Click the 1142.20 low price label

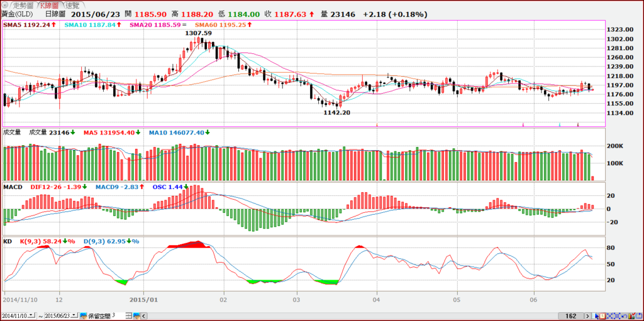(337, 112)
